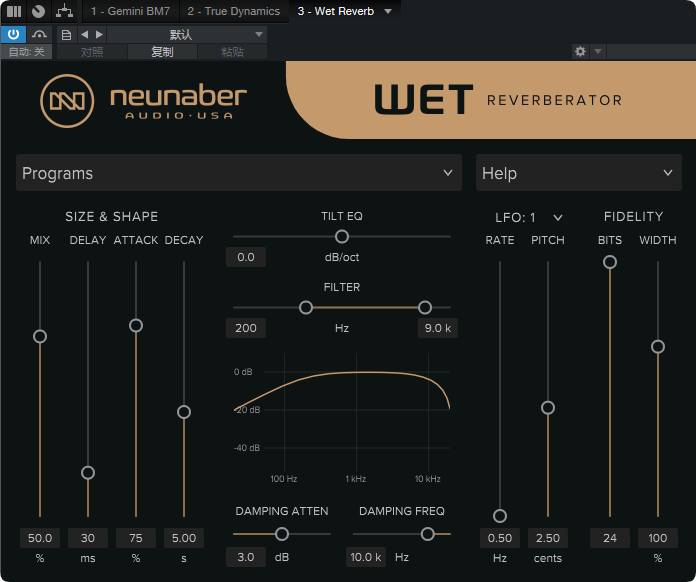Go to next preset arrow

[x=99, y=35]
